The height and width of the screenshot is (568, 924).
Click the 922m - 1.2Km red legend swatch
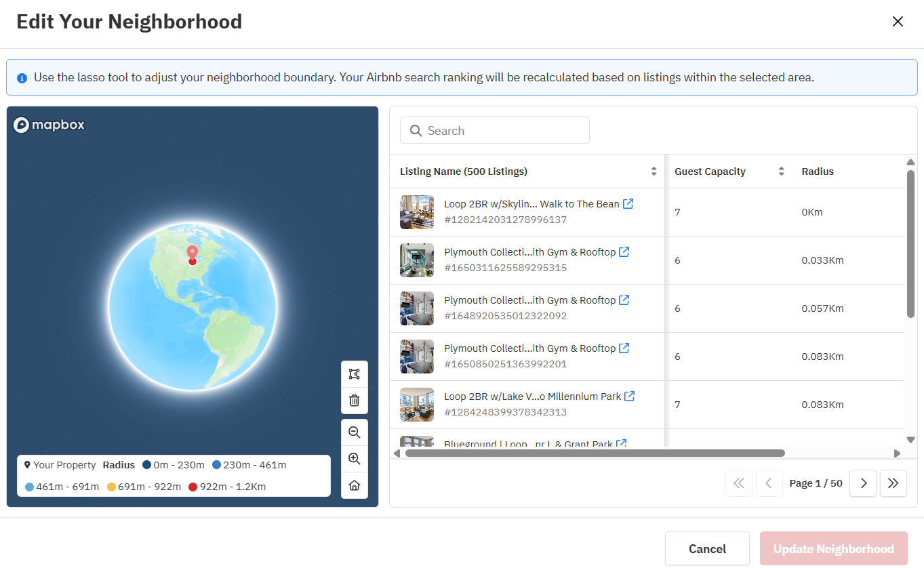point(193,487)
